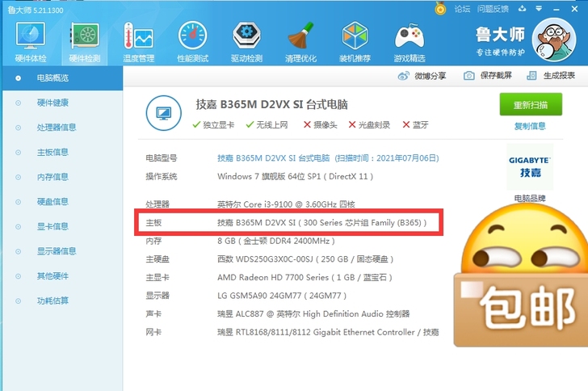588x391 pixels.
Task: Open the 温度管理 thermometer icon
Action: tap(139, 42)
